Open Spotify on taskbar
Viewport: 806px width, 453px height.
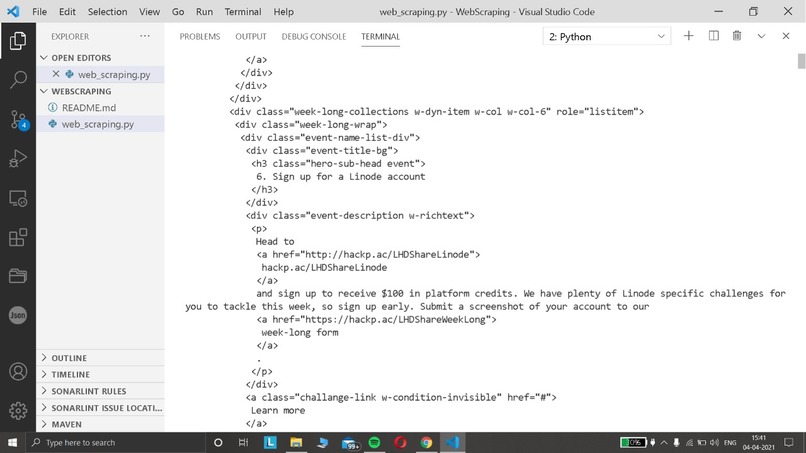pyautogui.click(x=374, y=442)
